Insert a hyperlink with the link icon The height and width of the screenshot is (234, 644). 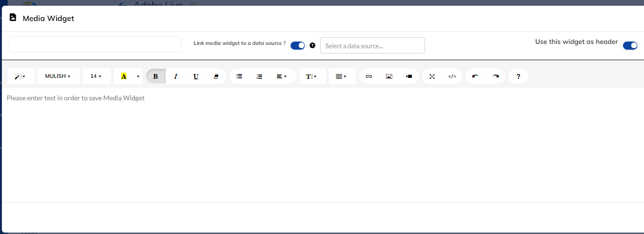click(x=369, y=76)
